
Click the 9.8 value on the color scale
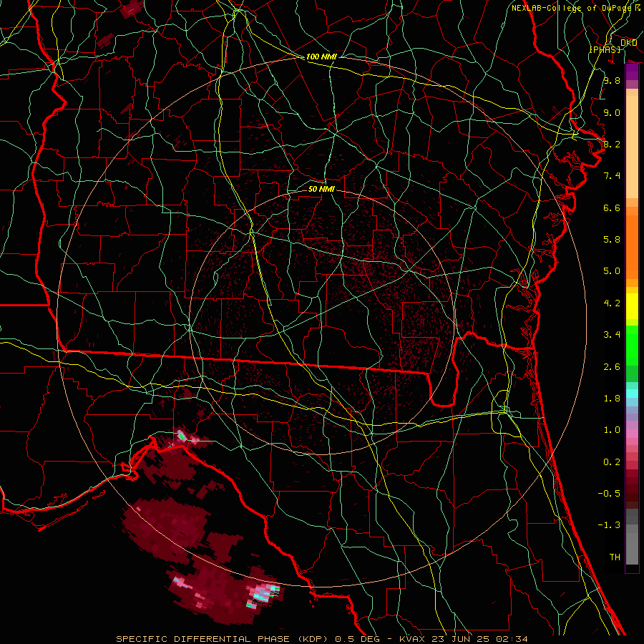tap(612, 80)
